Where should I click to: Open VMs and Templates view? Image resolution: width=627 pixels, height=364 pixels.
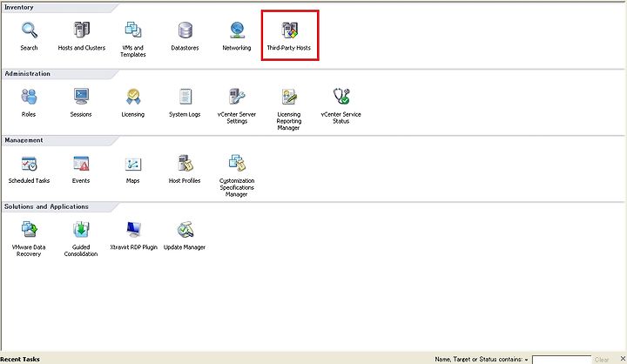(132, 30)
